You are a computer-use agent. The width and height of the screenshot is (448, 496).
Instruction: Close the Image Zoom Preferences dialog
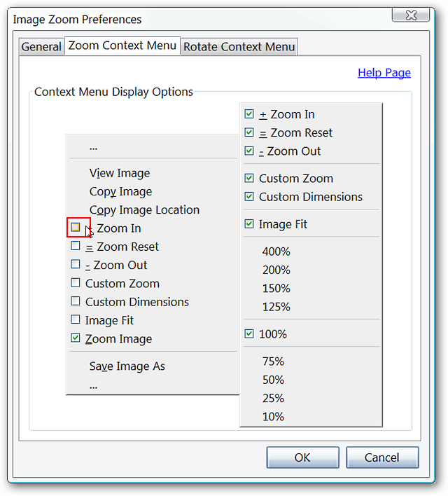click(x=411, y=15)
